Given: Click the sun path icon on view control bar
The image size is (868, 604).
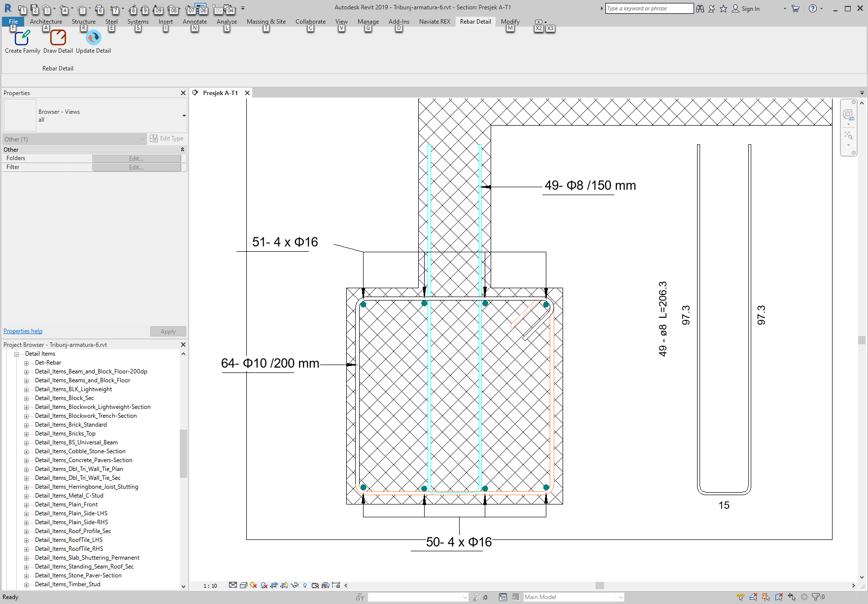Looking at the screenshot, I should 253,585.
